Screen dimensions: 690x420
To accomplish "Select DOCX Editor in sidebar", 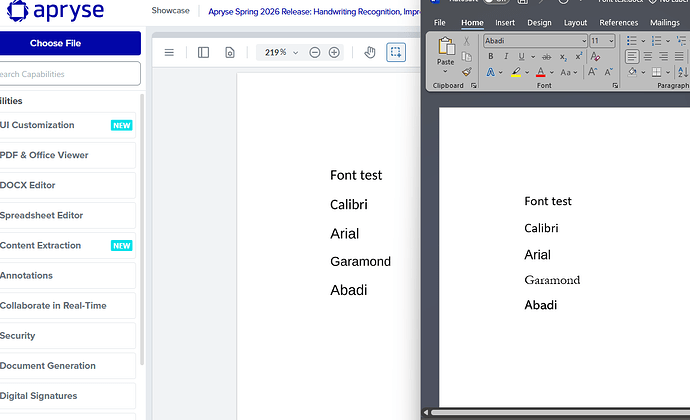I will point(67,185).
